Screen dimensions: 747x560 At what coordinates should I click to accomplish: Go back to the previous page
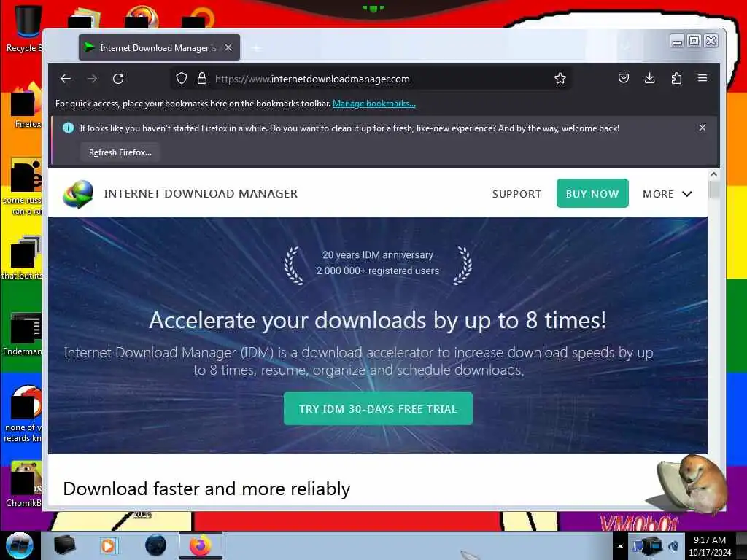(x=66, y=79)
